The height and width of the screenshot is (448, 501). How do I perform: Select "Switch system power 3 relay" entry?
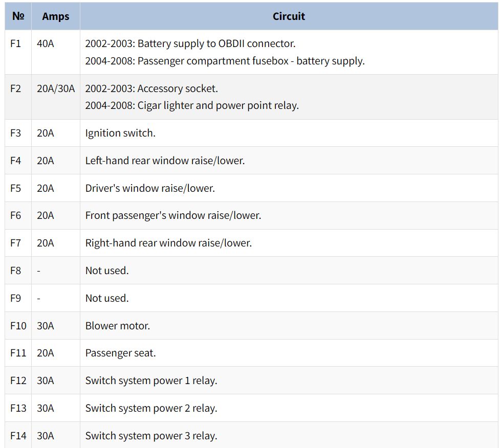(x=151, y=436)
